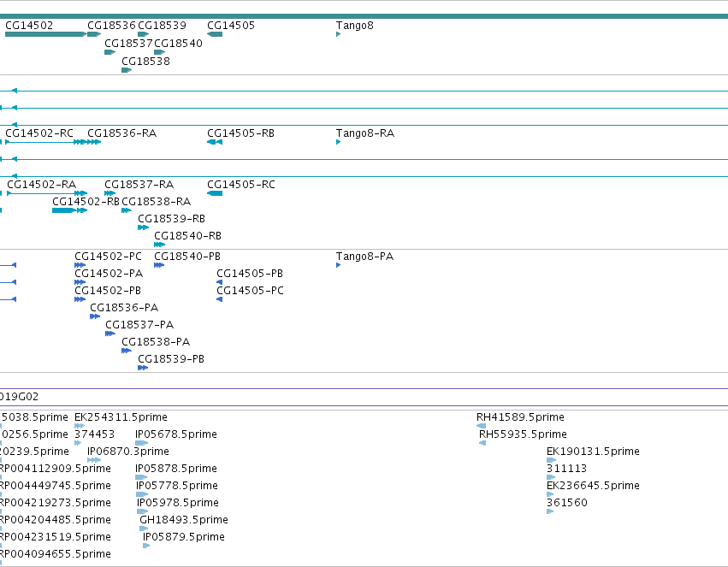Select the CG14502-PC protein label

pos(108,257)
